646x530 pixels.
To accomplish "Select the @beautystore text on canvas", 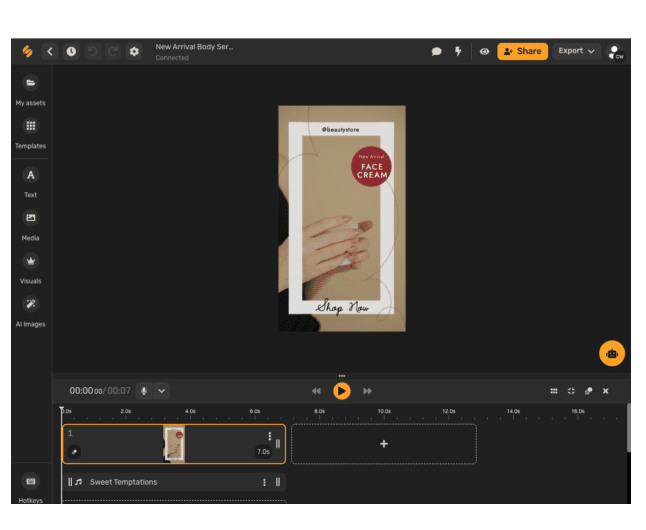I will [x=340, y=130].
